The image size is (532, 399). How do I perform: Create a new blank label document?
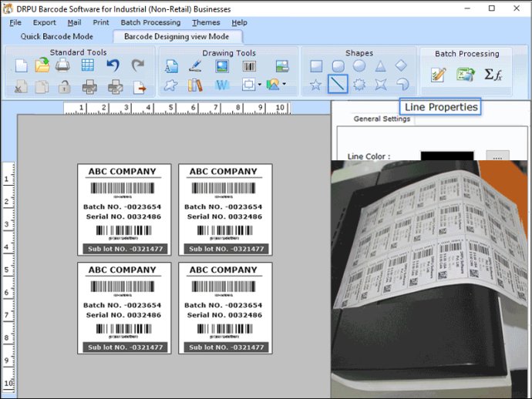coord(21,65)
